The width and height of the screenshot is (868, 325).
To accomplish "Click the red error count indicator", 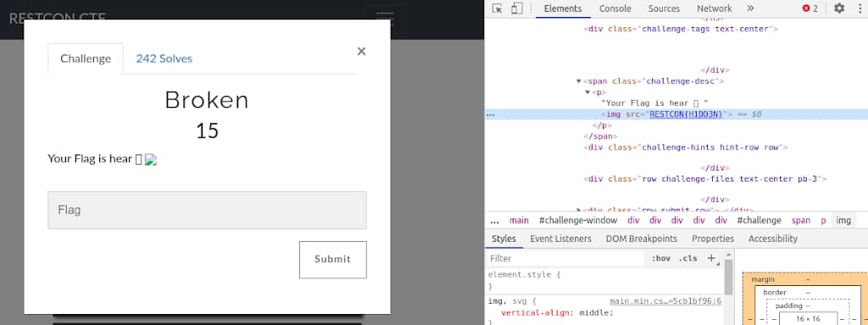I will tap(810, 8).
